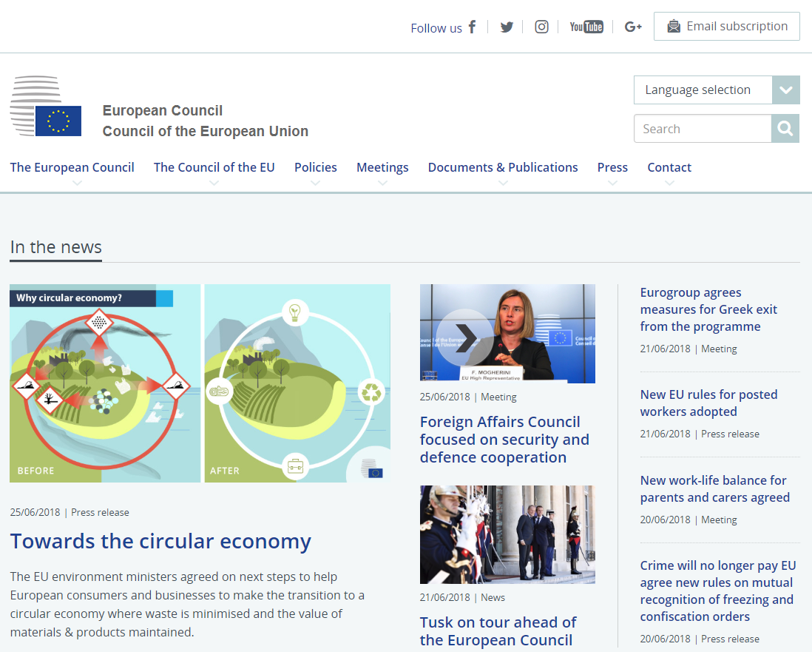Click the Language selection chevron arrow
This screenshot has height=652, width=812.
(x=785, y=90)
